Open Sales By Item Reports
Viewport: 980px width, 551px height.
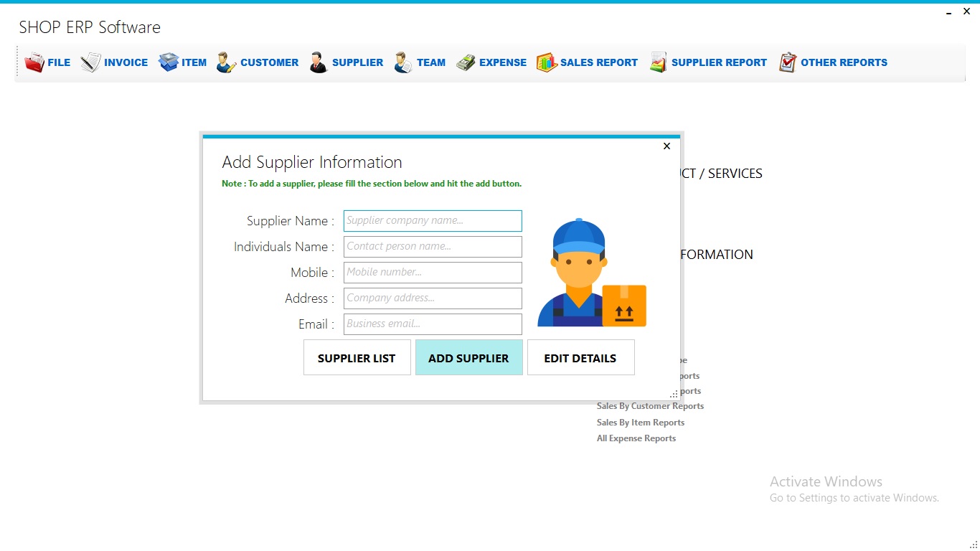point(640,422)
